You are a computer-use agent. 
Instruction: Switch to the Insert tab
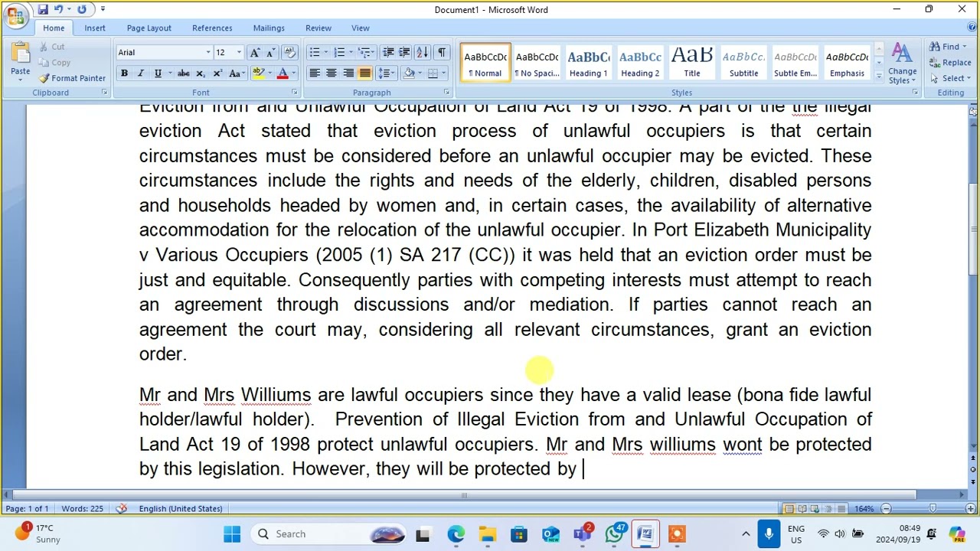coord(95,28)
